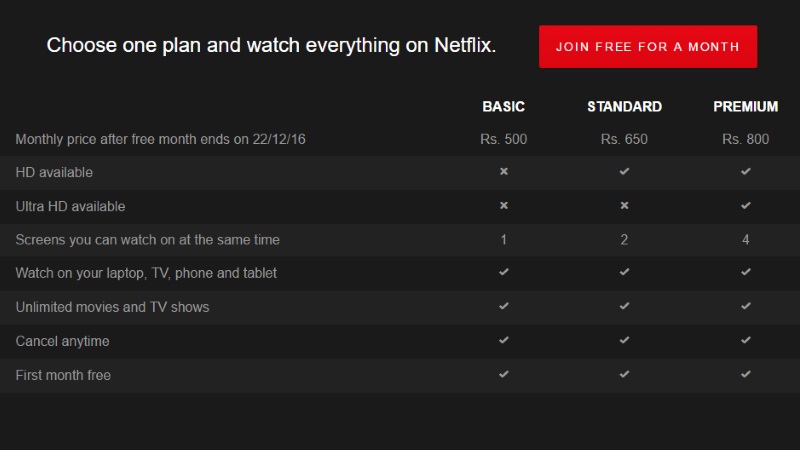800x450 pixels.
Task: Click the Ultra HD available row label
Action: point(70,206)
